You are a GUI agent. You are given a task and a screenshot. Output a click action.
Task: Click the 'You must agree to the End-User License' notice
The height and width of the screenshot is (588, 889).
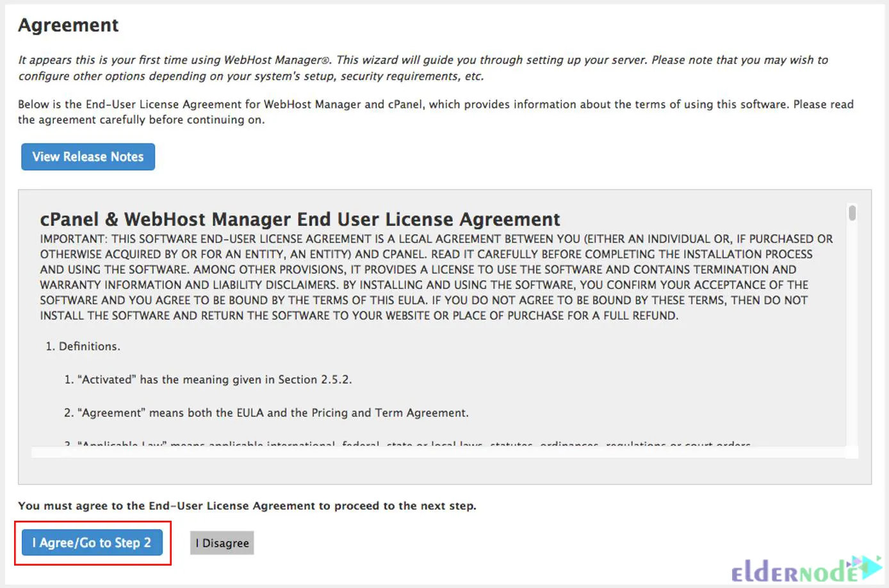coord(247,505)
